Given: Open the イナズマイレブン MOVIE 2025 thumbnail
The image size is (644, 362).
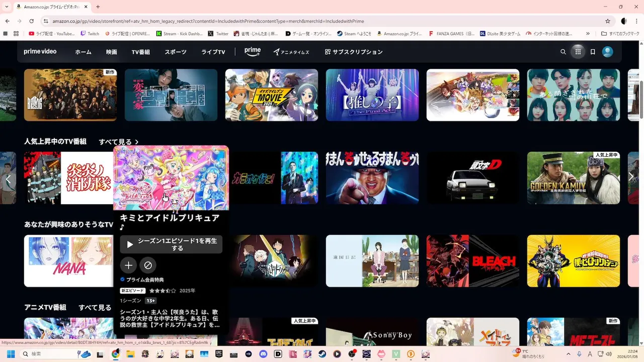Looking at the screenshot, I should (x=272, y=95).
